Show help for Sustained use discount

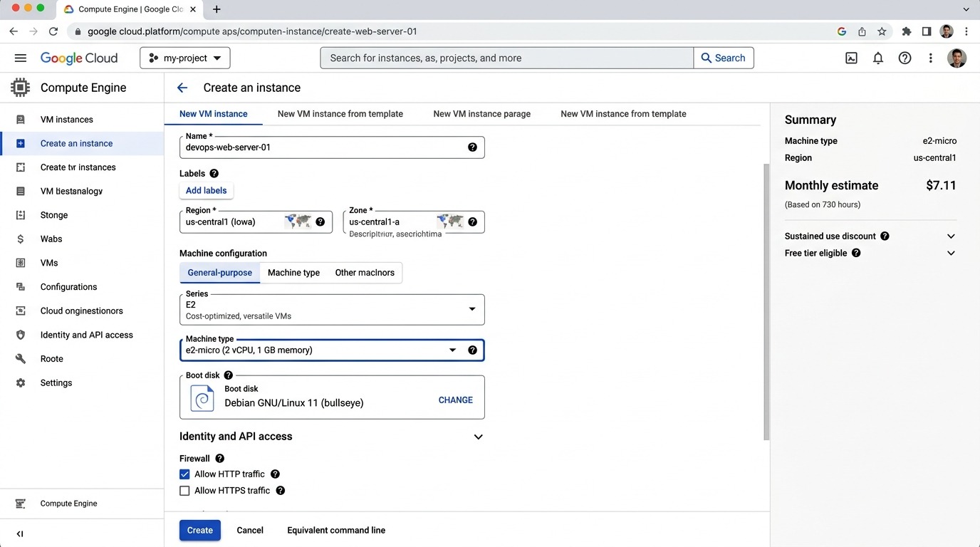[x=885, y=236]
